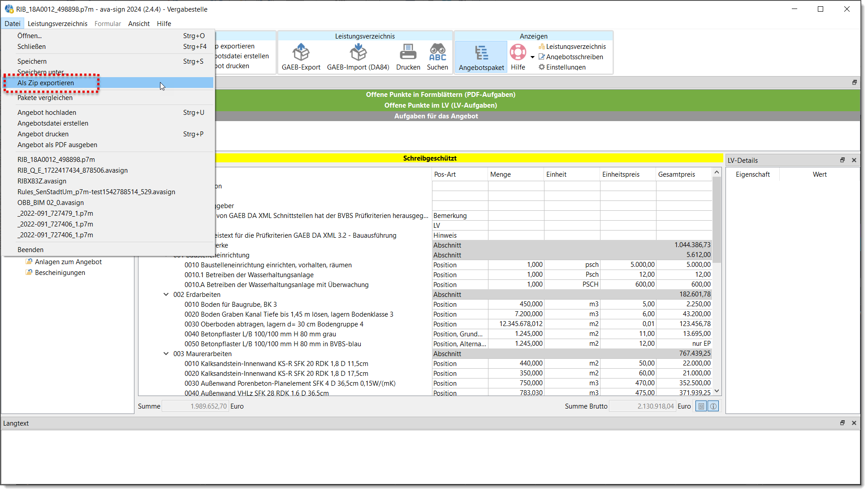Choose Pakete vergleichen menu entry
This screenshot has height=492, width=868.
click(x=108, y=98)
